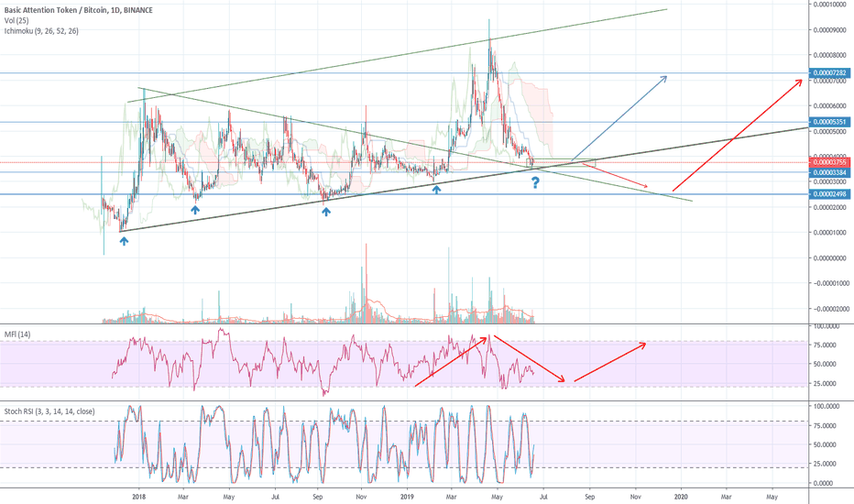Click the 2020 label on the time axis
This screenshot has height=504, width=854.
pyautogui.click(x=681, y=497)
